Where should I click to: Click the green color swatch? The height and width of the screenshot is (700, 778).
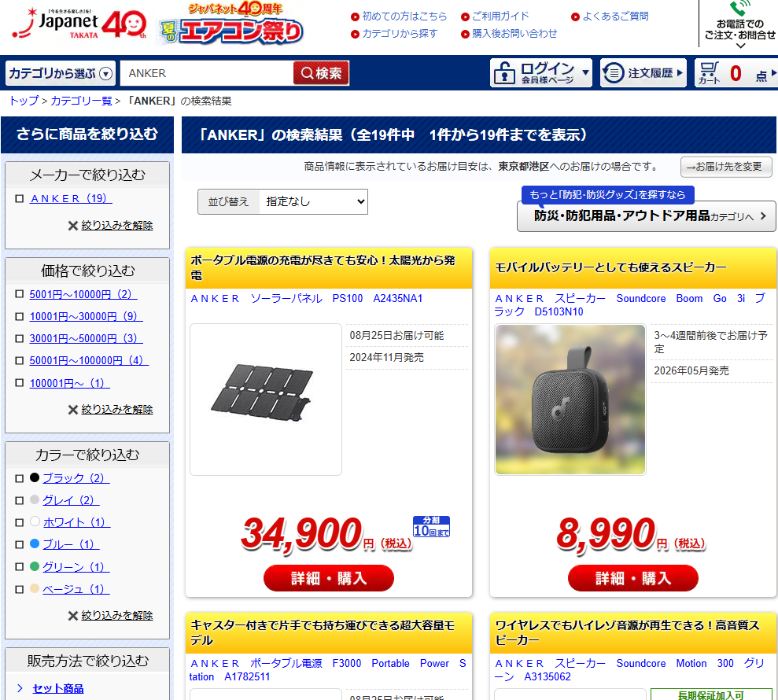pyautogui.click(x=35, y=566)
